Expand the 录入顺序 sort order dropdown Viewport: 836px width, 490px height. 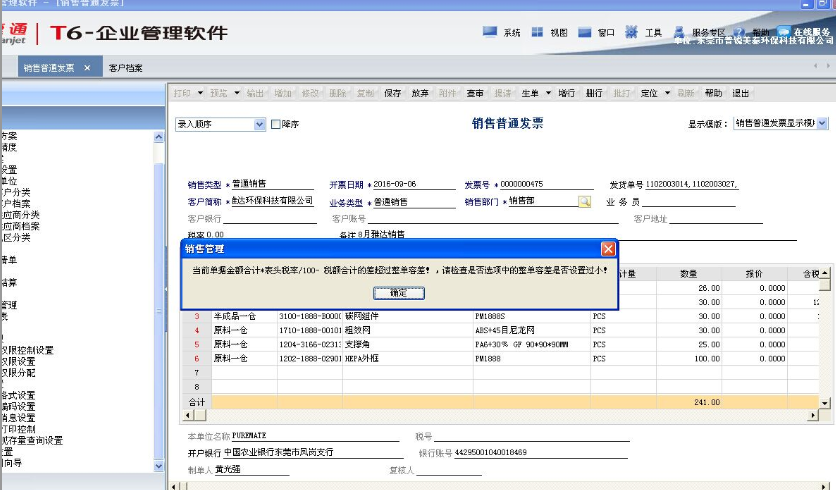click(x=259, y=125)
